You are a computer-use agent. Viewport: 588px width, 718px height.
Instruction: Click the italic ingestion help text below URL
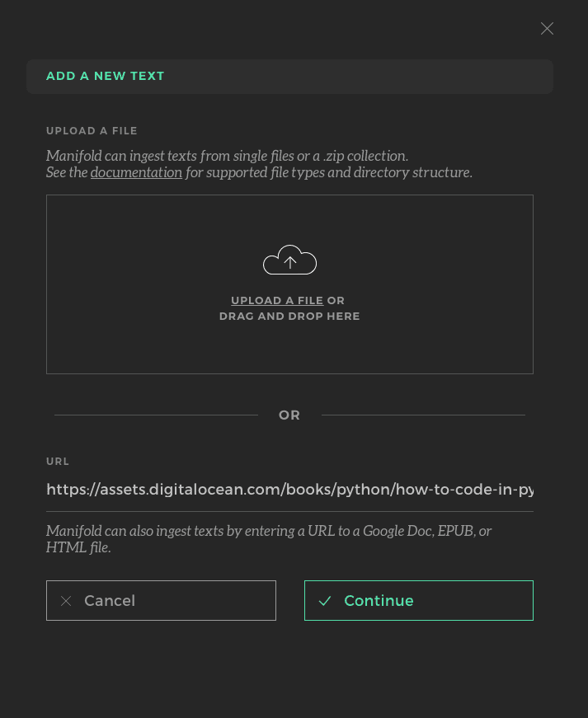269,539
